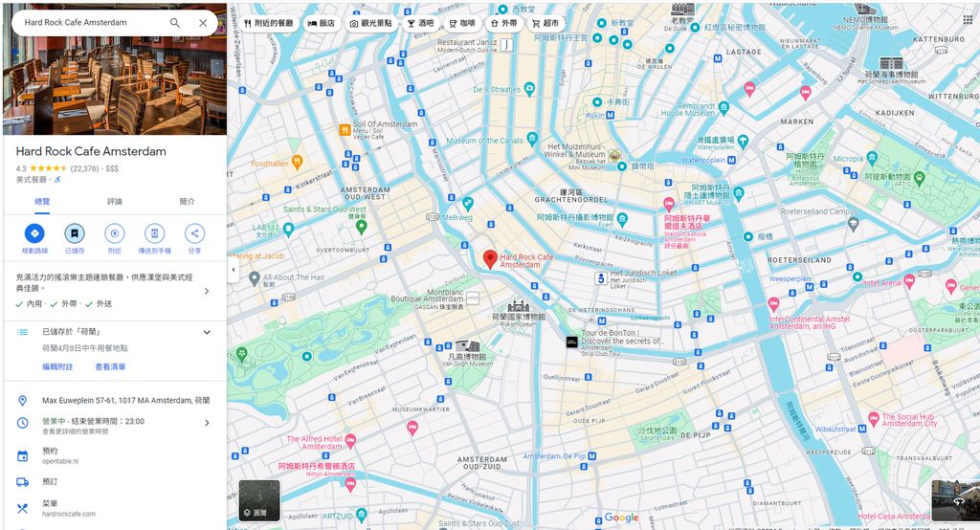Click the The Social Hub Amsterdam City marker
Viewport: 980px width, 530px height.
click(873, 419)
